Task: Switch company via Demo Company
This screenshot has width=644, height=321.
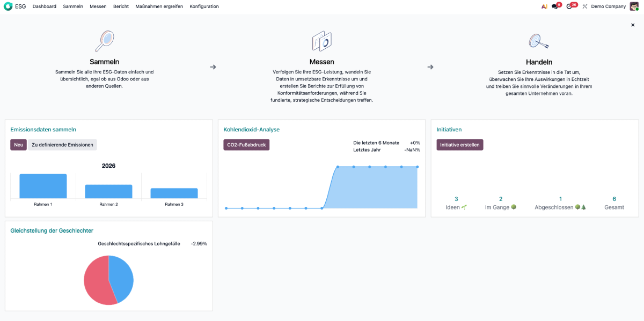Action: pyautogui.click(x=608, y=6)
